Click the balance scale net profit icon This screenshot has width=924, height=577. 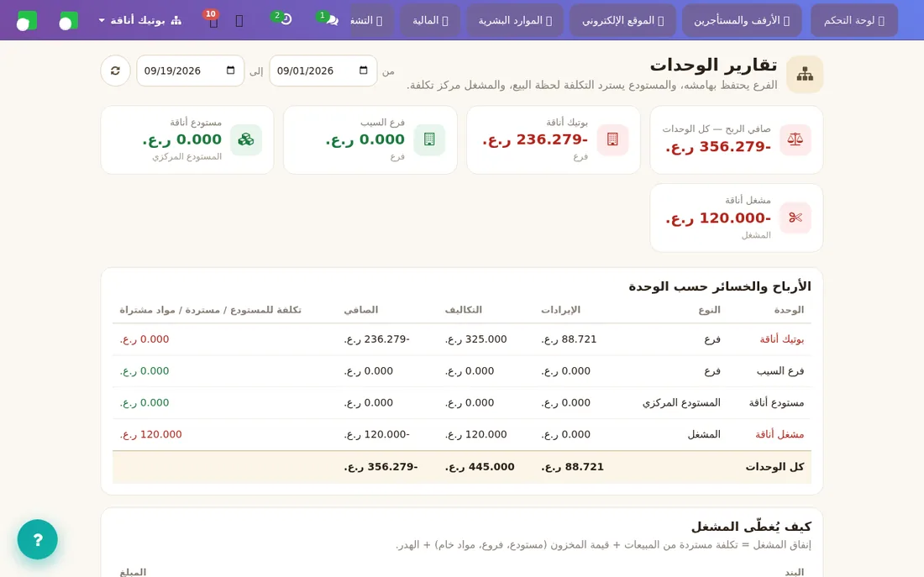click(x=795, y=139)
